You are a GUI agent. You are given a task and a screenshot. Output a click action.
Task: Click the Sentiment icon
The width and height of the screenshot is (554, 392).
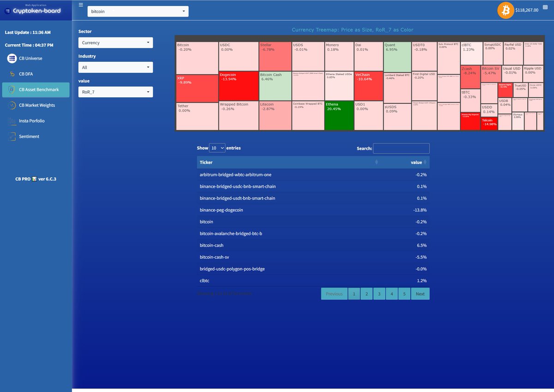(12, 137)
